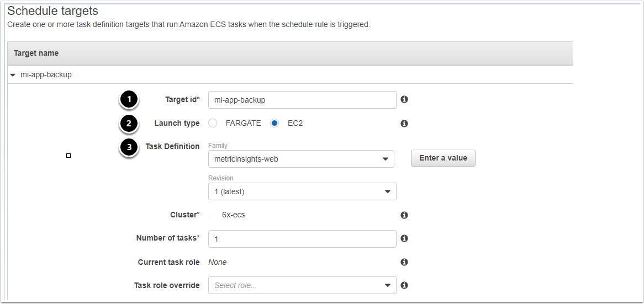
Task: Click info icon beside Launch type
Action: [404, 124]
